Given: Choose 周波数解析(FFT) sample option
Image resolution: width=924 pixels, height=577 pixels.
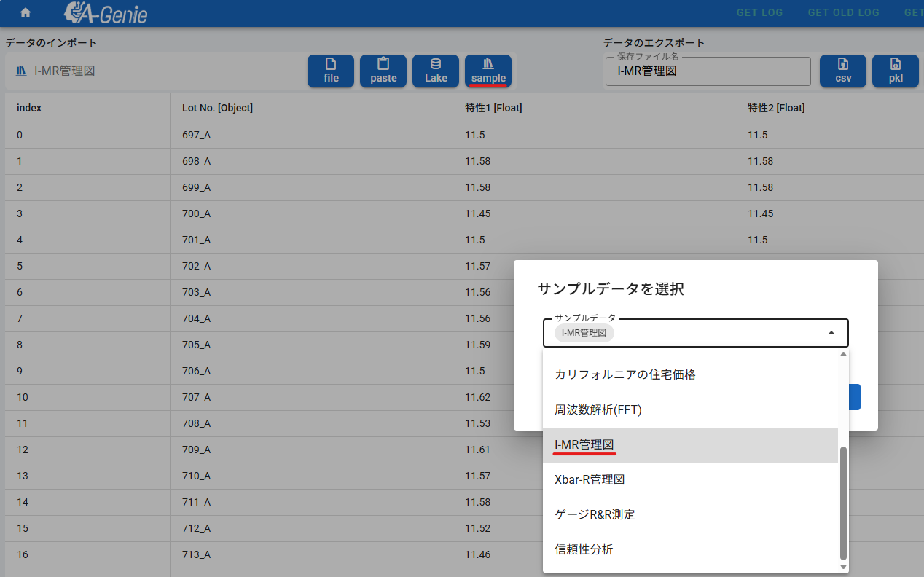Looking at the screenshot, I should tap(598, 409).
